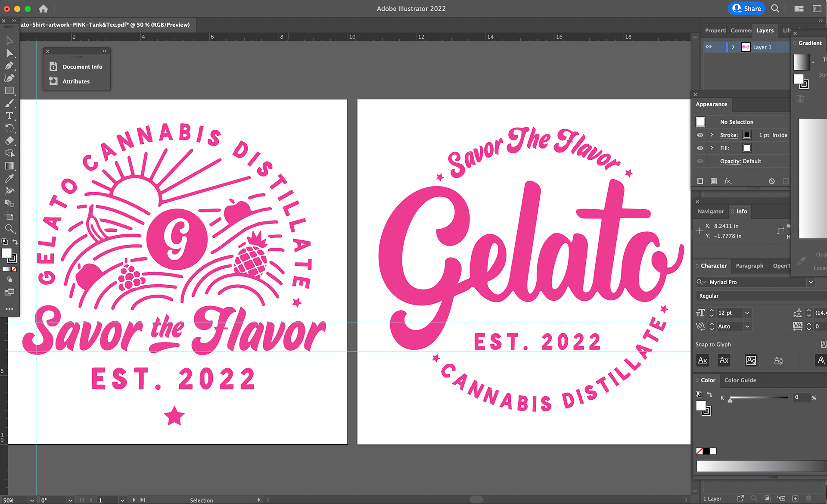
Task: Toggle Stroke visibility eye in Appearance
Action: pyautogui.click(x=700, y=135)
